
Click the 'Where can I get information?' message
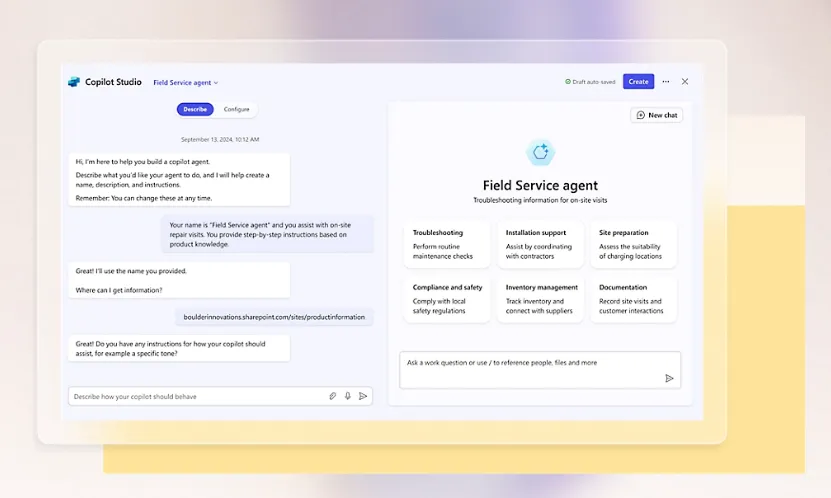point(119,290)
